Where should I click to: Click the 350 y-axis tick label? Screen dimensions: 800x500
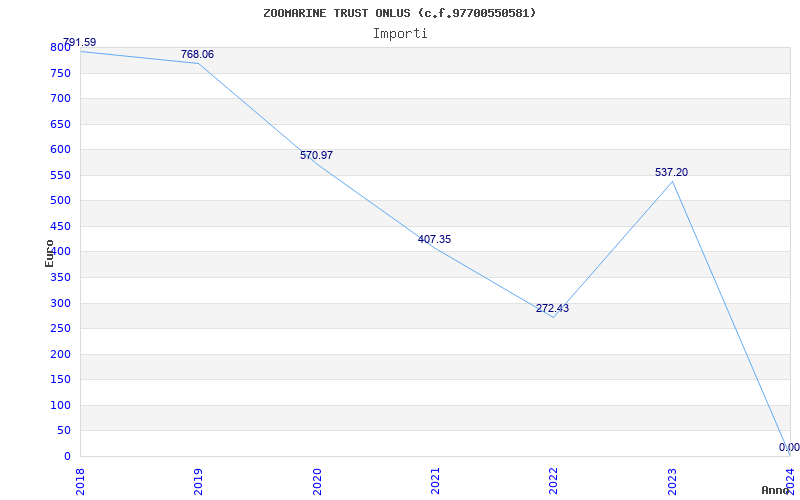pyautogui.click(x=60, y=278)
